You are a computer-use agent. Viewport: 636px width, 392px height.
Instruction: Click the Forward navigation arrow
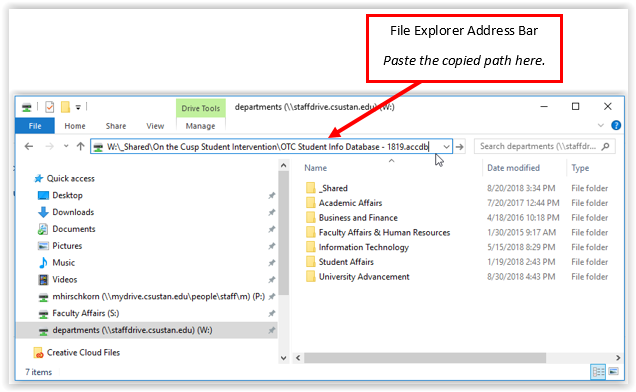point(49,146)
